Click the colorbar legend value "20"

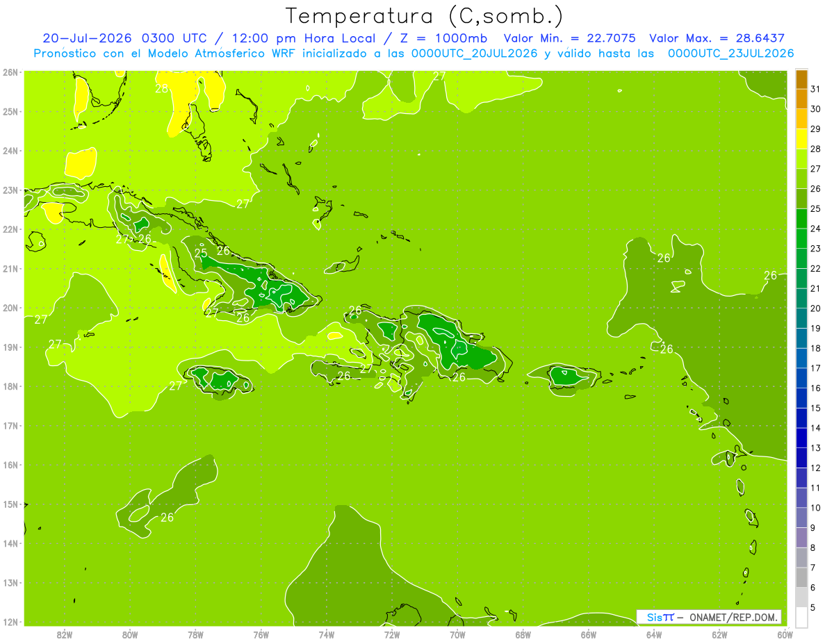[816, 308]
